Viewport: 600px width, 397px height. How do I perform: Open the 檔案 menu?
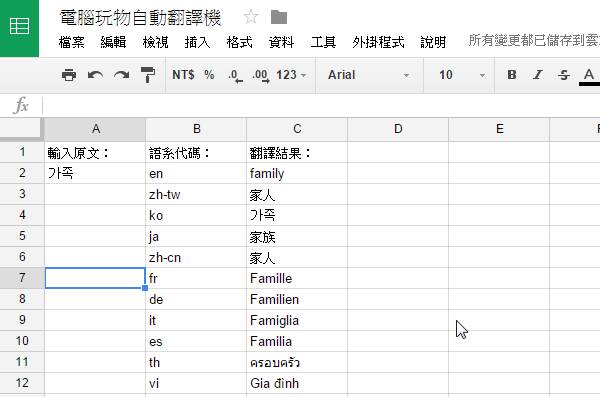72,42
